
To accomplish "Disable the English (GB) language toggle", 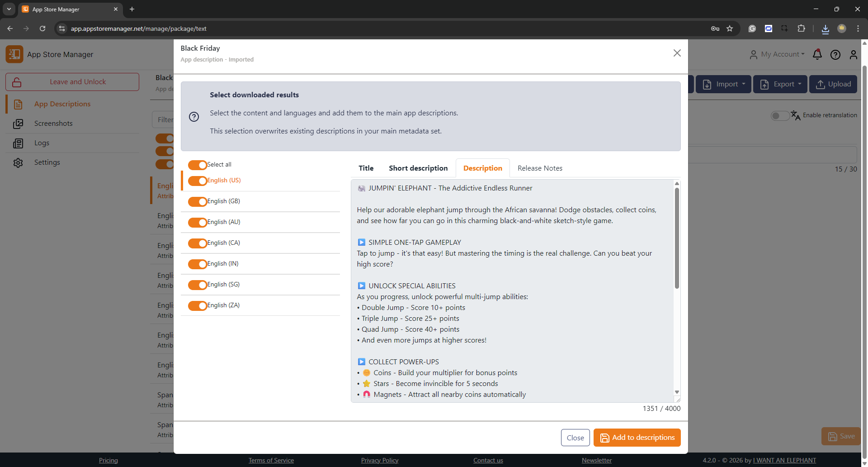I will [198, 201].
